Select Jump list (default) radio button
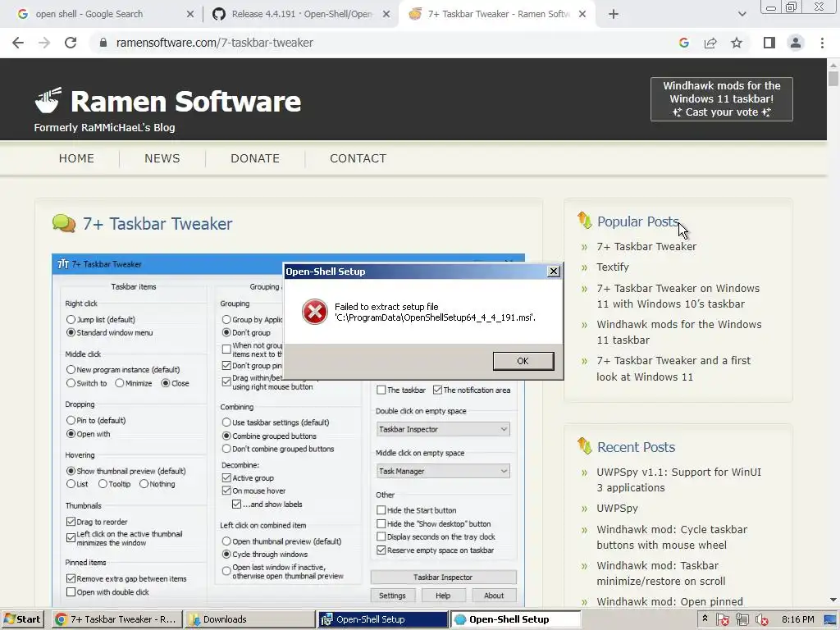The image size is (840, 630). (71, 320)
